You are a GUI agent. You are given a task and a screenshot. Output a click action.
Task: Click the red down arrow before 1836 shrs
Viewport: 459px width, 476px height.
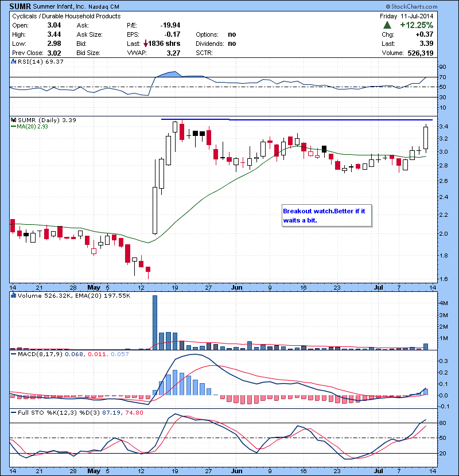146,44
